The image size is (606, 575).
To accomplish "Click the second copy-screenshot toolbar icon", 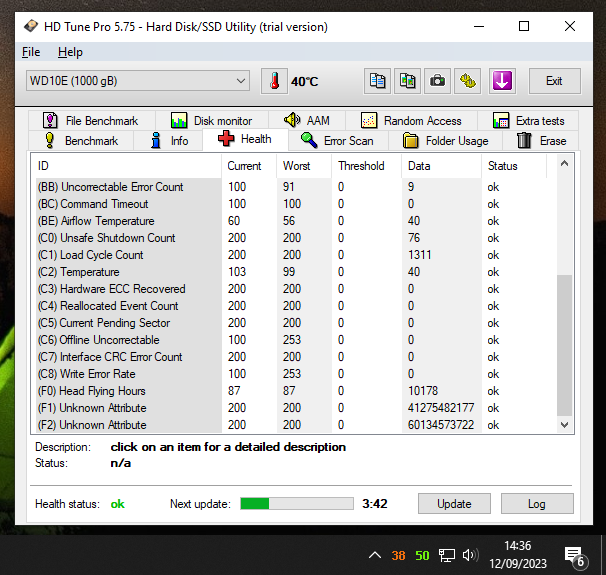I will point(407,81).
